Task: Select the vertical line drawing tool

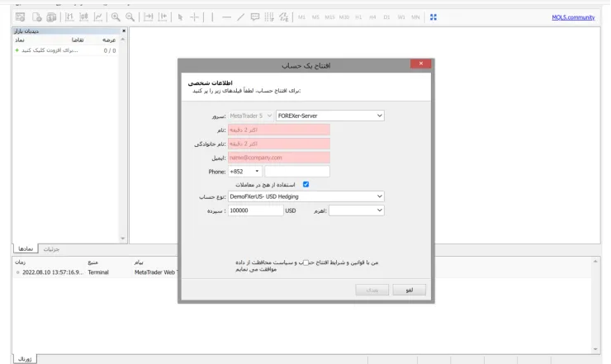Action: (x=212, y=17)
